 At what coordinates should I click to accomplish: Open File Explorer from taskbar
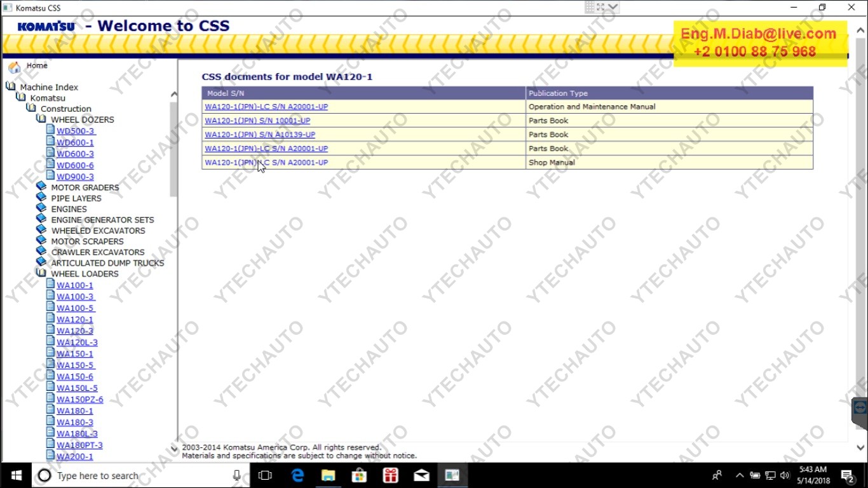tap(328, 475)
